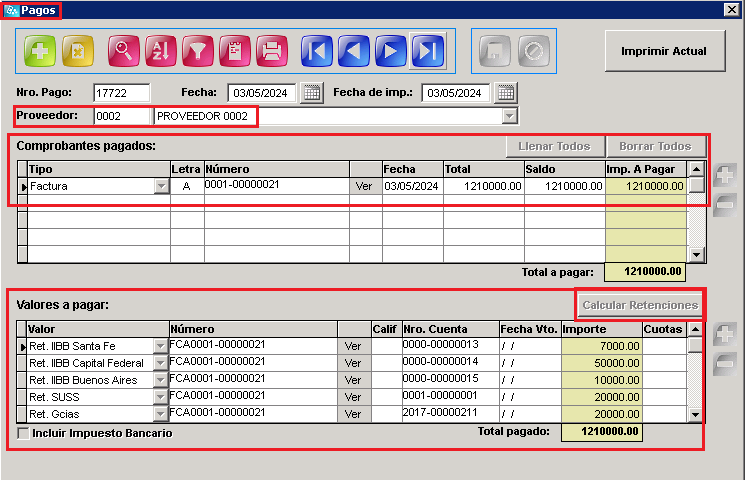Click Nro. Cuenta cell 0001-00000001
Screen dimensions: 745x480
point(450,396)
